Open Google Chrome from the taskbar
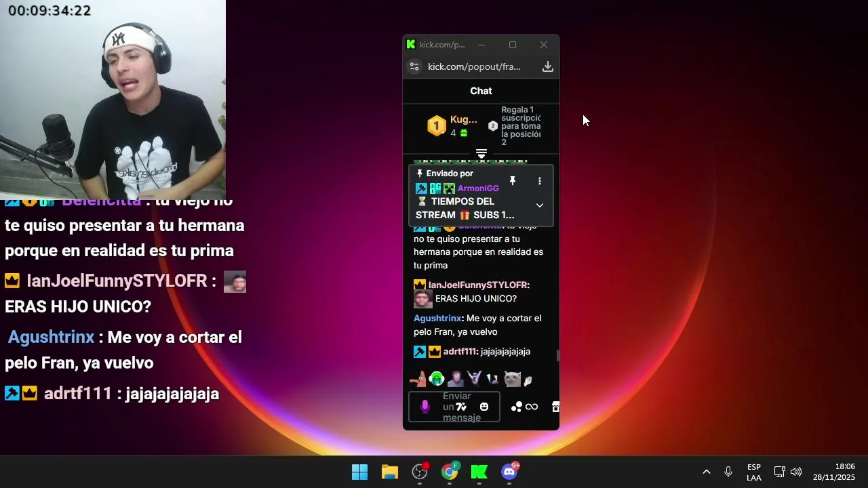Image resolution: width=868 pixels, height=488 pixels. [x=450, y=472]
